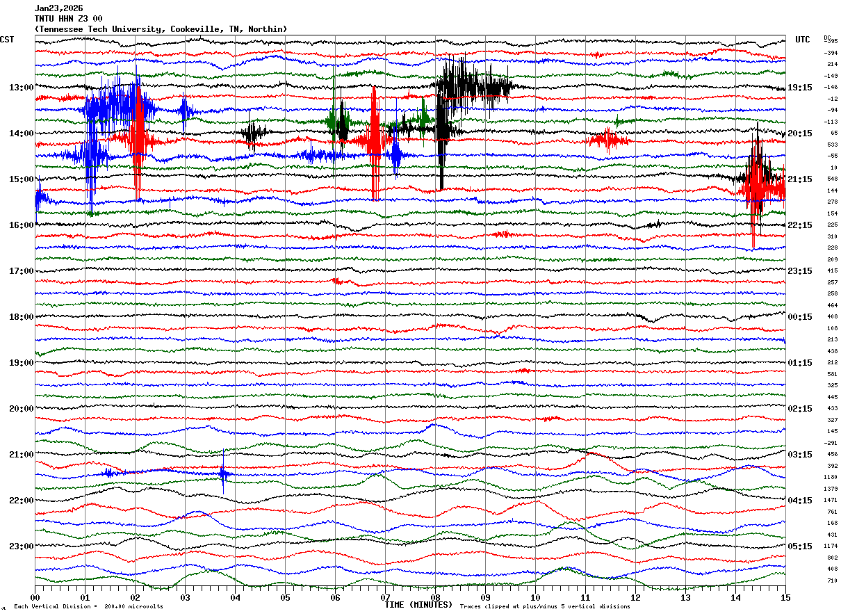Image resolution: width=841 pixels, height=616 pixels.
Task: Select the 16:00 CST time label
Action: (22, 225)
